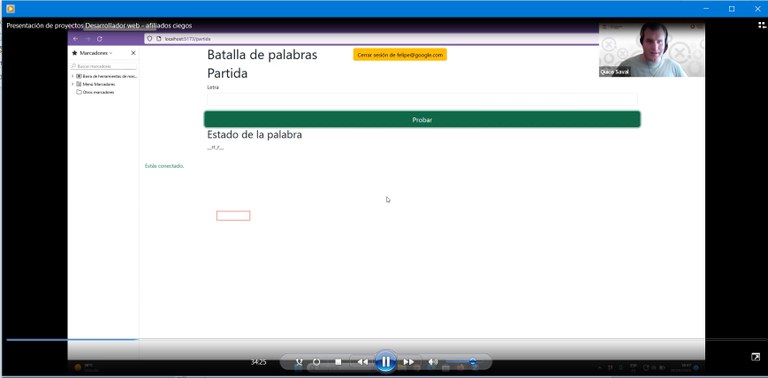The image size is (768, 378).
Task: Click the Partida heading
Action: (227, 73)
